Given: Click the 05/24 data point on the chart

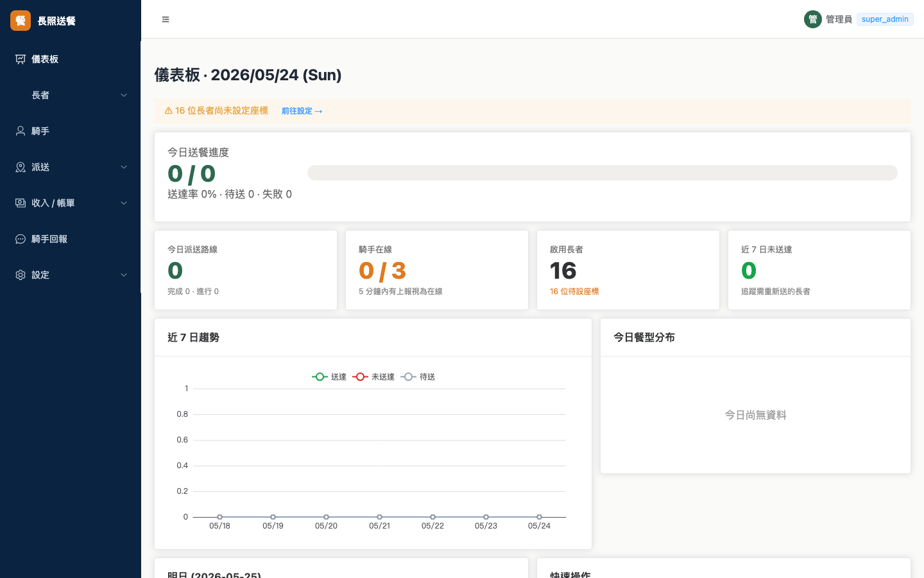Looking at the screenshot, I should pos(539,517).
